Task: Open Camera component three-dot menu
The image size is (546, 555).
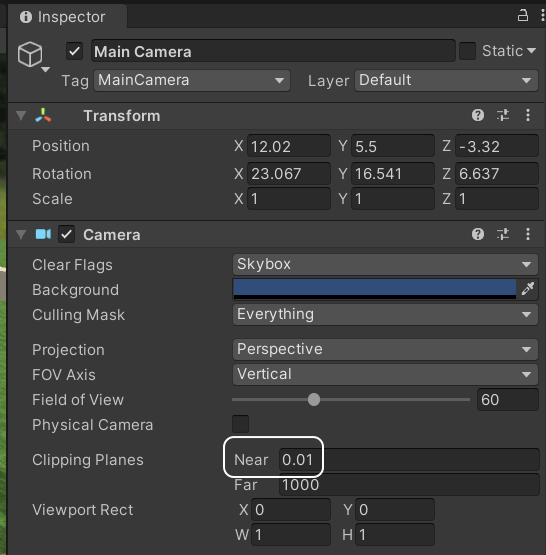Action: (x=528, y=234)
